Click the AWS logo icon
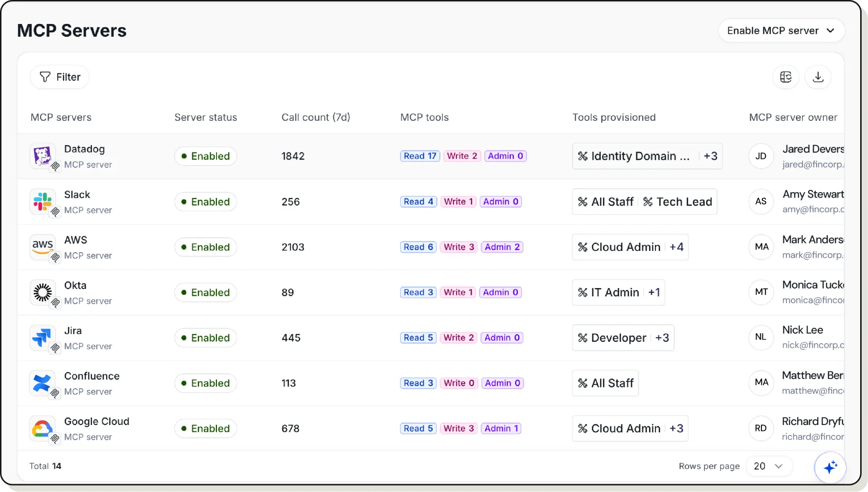Screen dimensions: 868x492 tap(43, 247)
